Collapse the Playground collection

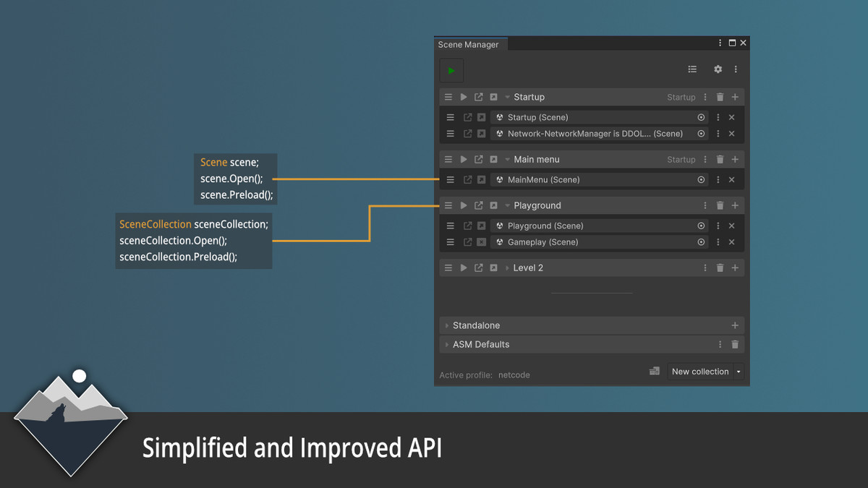point(507,205)
